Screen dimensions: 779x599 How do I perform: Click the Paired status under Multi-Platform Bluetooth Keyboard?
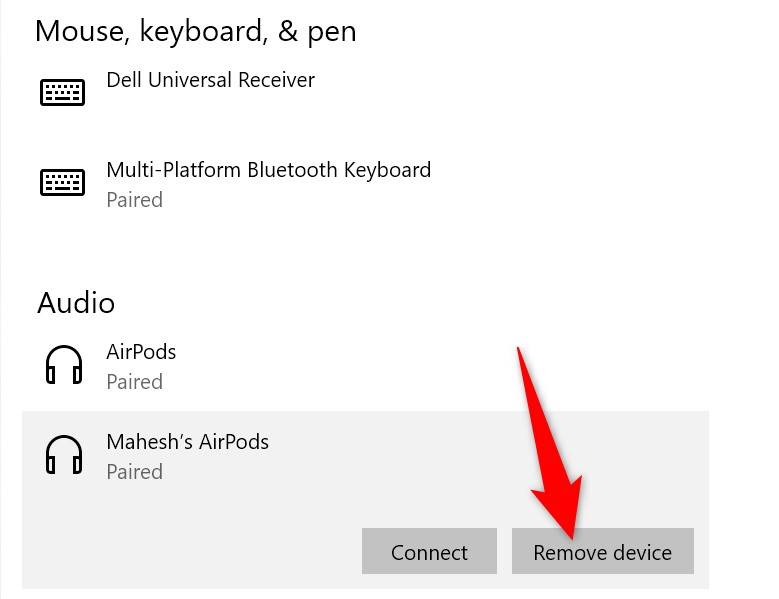134,200
